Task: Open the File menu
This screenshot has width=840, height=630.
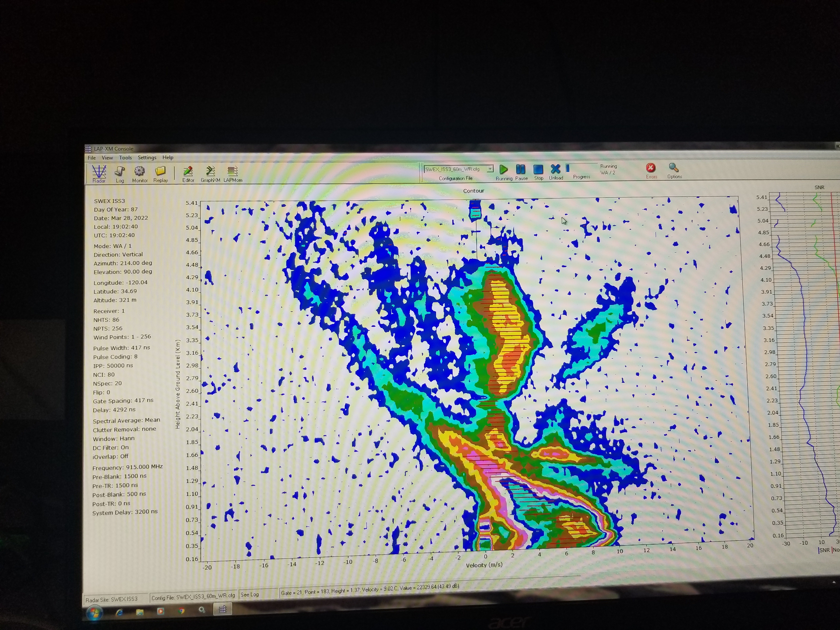Action: coord(91,157)
